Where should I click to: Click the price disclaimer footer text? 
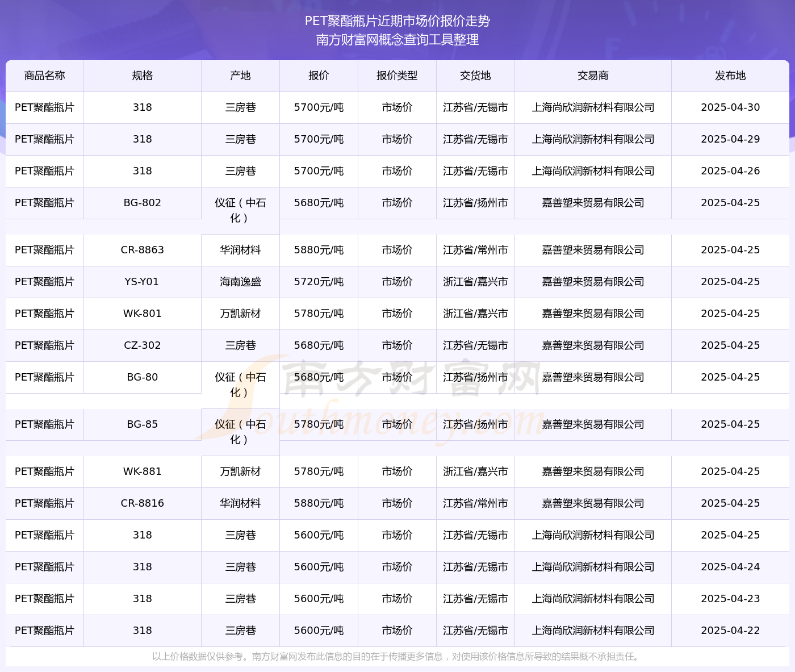coord(397,657)
